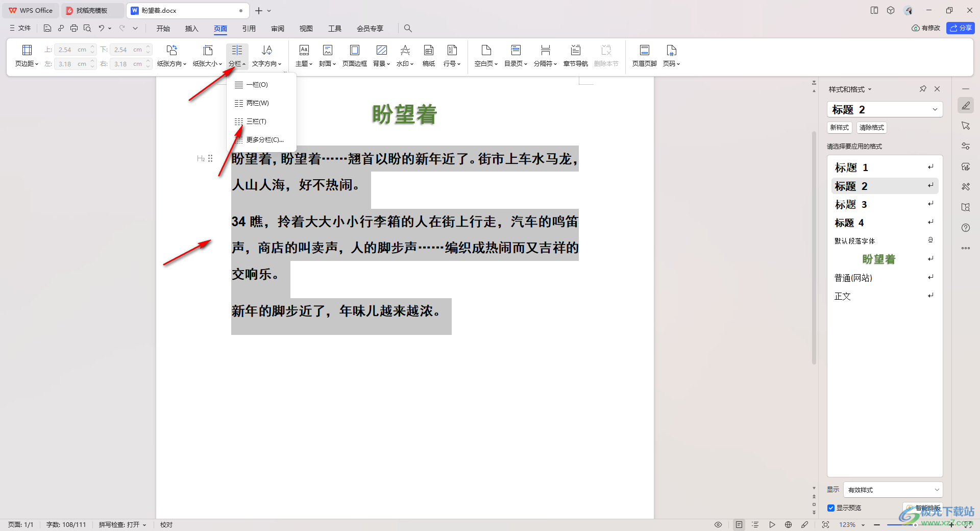
Task: Apply the body text 正文 style
Action: pos(885,296)
